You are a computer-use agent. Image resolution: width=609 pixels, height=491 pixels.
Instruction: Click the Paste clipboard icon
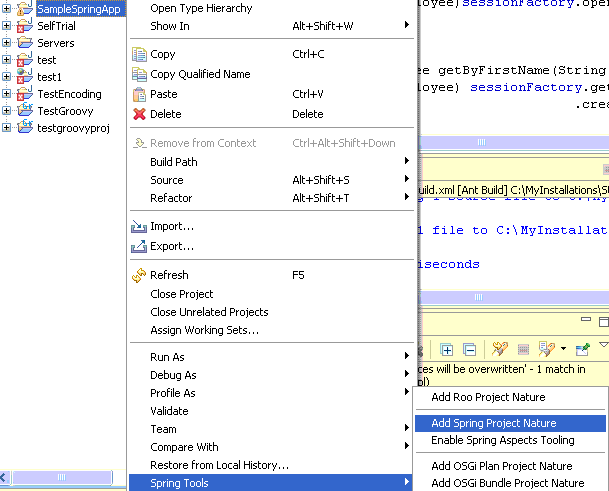(139, 94)
